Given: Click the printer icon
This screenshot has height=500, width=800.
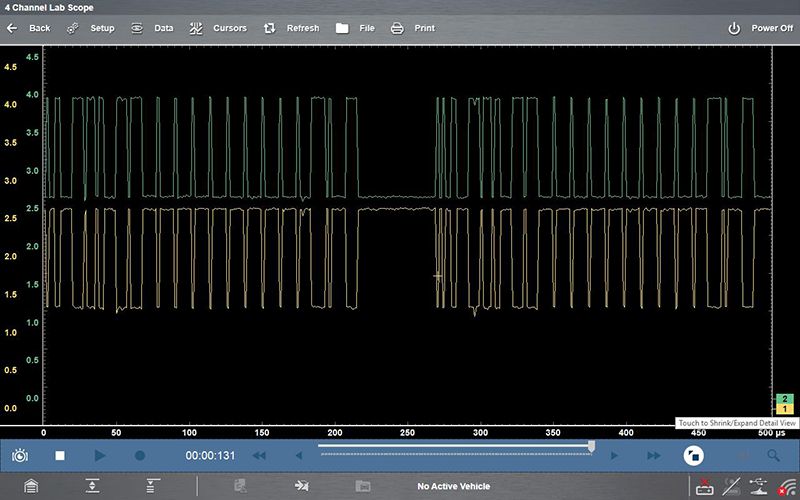Looking at the screenshot, I should (397, 29).
